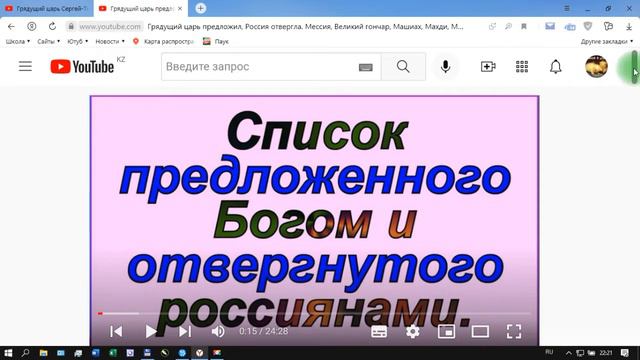Expand the 'Школа' bookmarks folder
Image resolution: width=640 pixels, height=360 pixels.
coord(18,41)
